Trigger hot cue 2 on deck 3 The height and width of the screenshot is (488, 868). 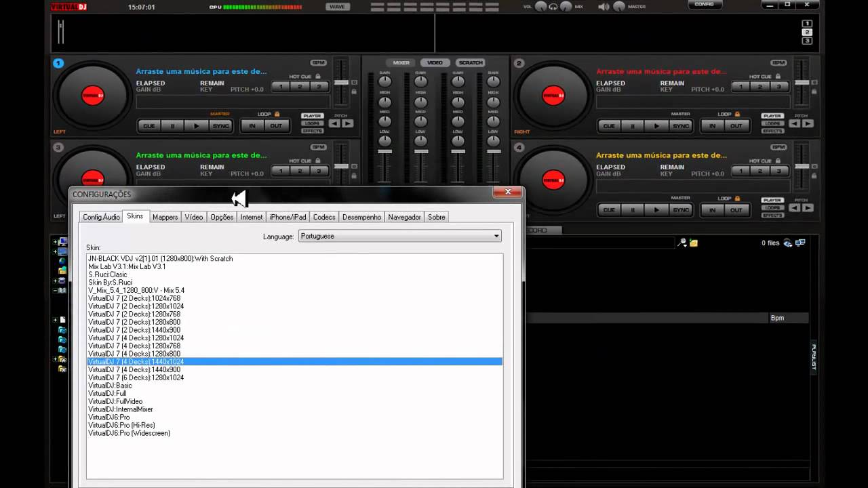tap(300, 171)
